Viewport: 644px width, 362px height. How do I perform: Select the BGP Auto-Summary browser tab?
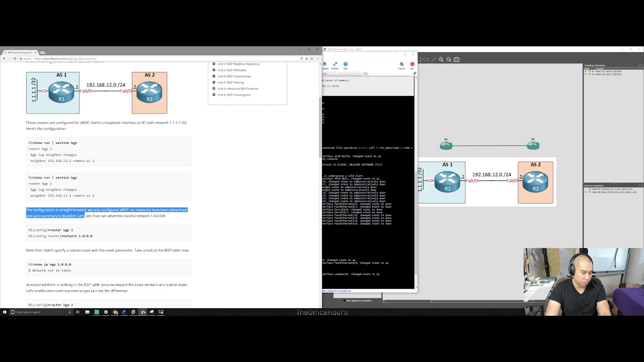[20, 52]
